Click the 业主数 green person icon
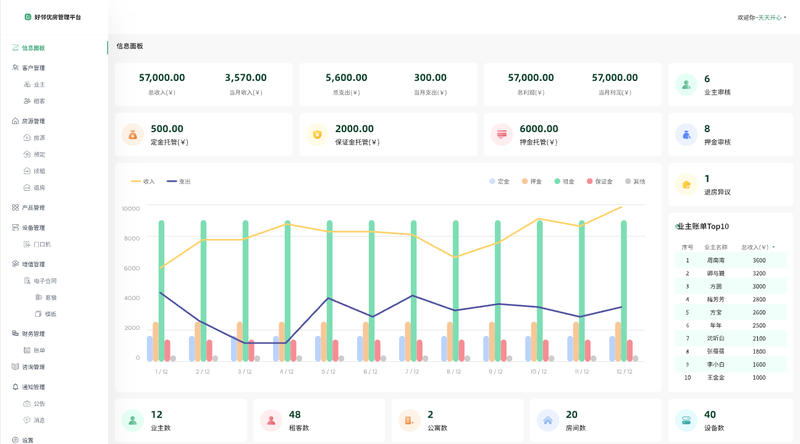Viewport: 800px width, 444px height. click(x=133, y=421)
